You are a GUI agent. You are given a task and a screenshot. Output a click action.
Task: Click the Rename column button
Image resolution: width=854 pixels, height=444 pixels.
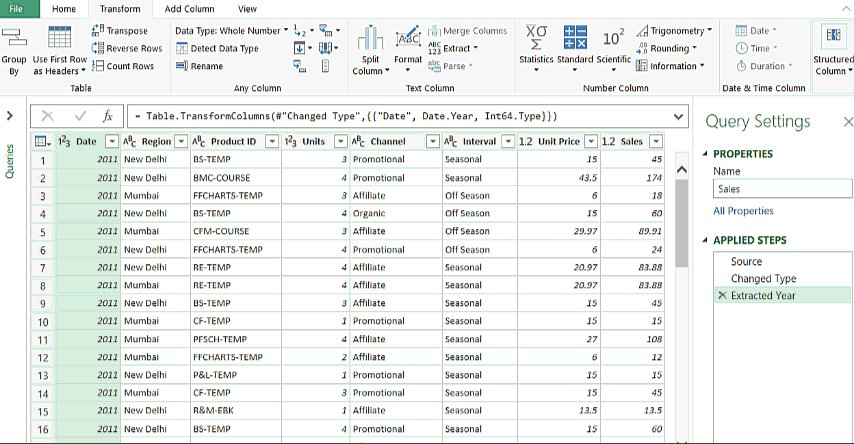(199, 66)
